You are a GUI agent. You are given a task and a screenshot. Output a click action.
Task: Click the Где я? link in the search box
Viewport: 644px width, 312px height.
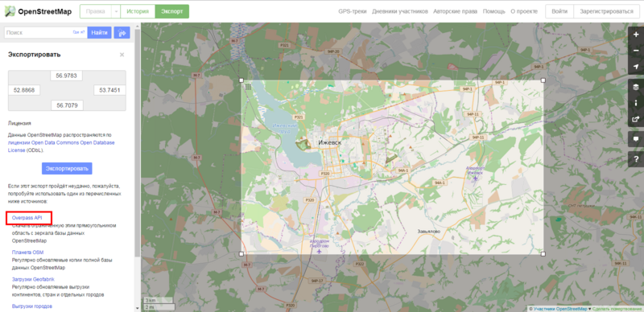click(79, 32)
